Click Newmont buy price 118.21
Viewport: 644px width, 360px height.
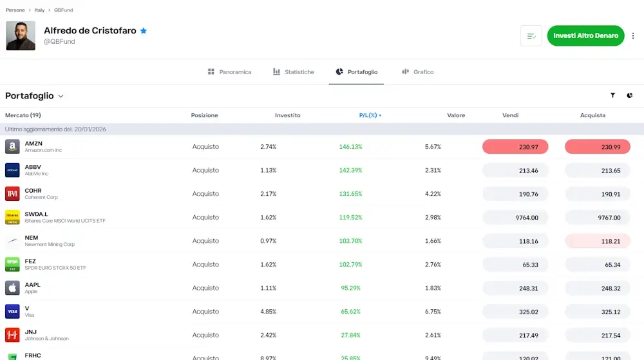click(x=597, y=241)
